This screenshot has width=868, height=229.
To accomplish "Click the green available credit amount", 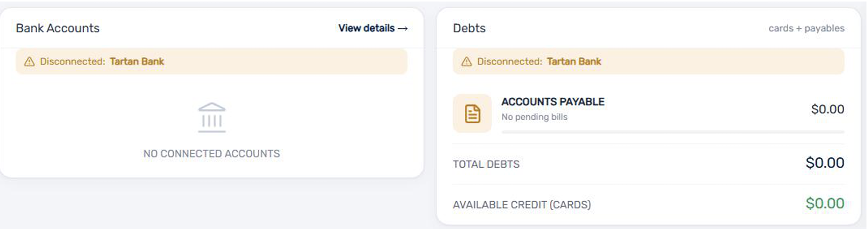I will [x=824, y=203].
